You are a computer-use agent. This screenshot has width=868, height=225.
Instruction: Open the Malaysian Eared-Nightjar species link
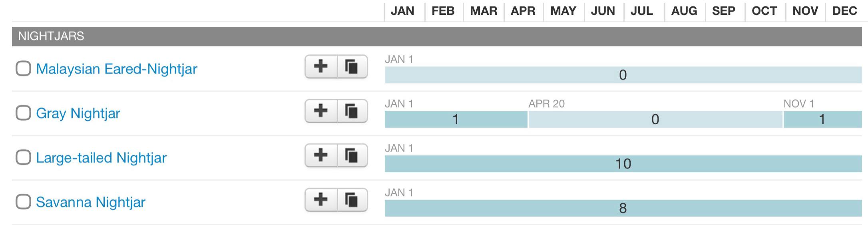(x=116, y=69)
